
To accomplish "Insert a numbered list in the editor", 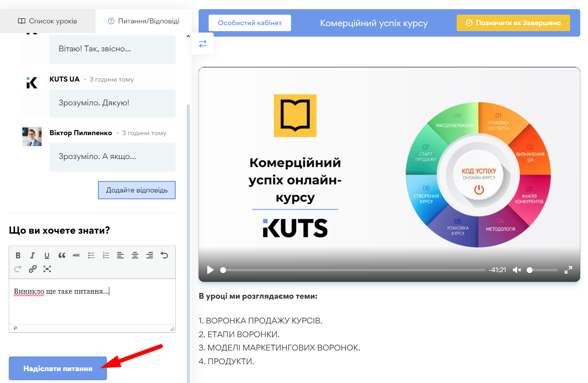I will 106,256.
